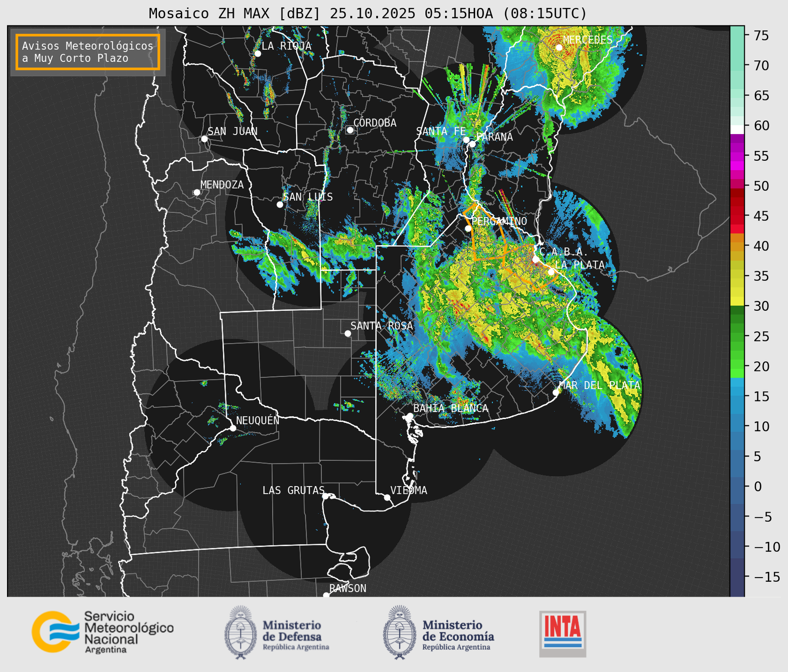
Task: Click the Santa Rosa city marker dot
Action: point(348,333)
